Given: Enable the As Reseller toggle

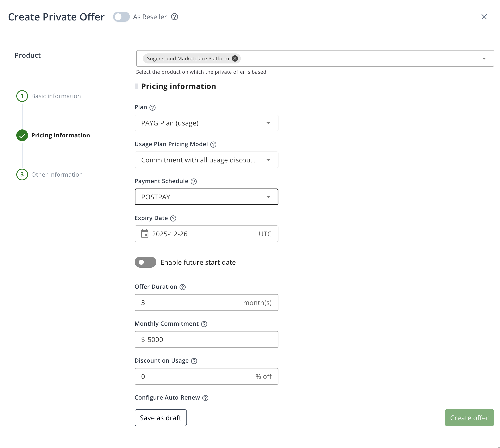Looking at the screenshot, I should [x=121, y=17].
